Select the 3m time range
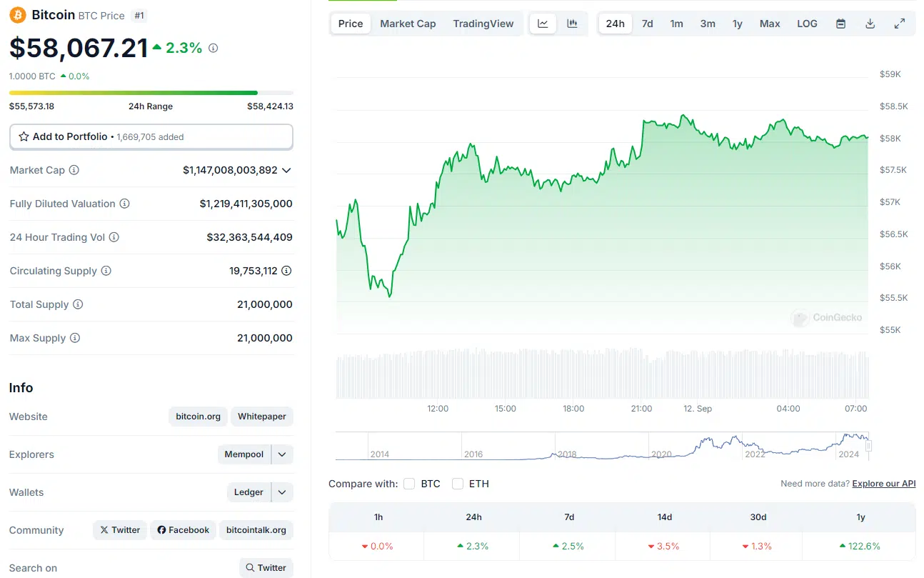The width and height of the screenshot is (924, 578). [x=708, y=24]
